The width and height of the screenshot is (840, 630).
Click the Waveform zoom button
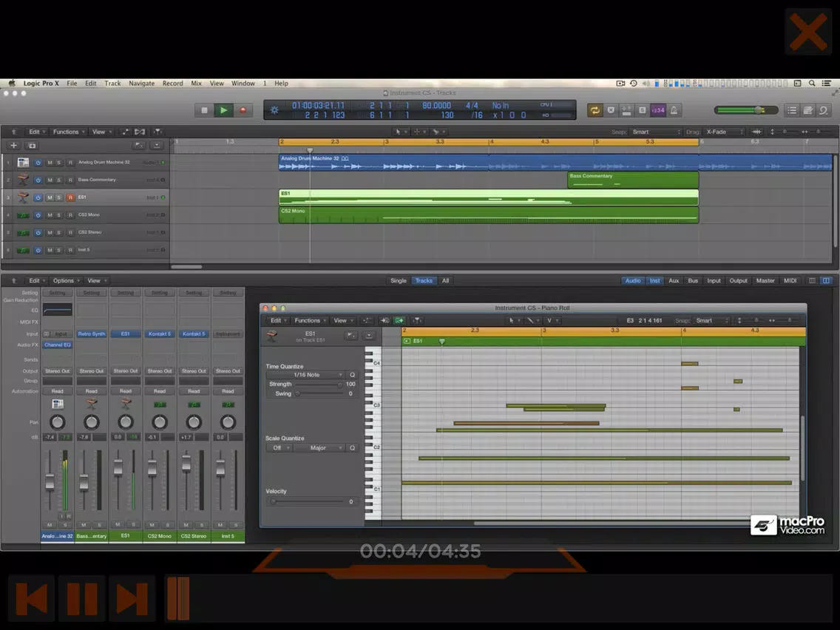pyautogui.click(x=756, y=132)
